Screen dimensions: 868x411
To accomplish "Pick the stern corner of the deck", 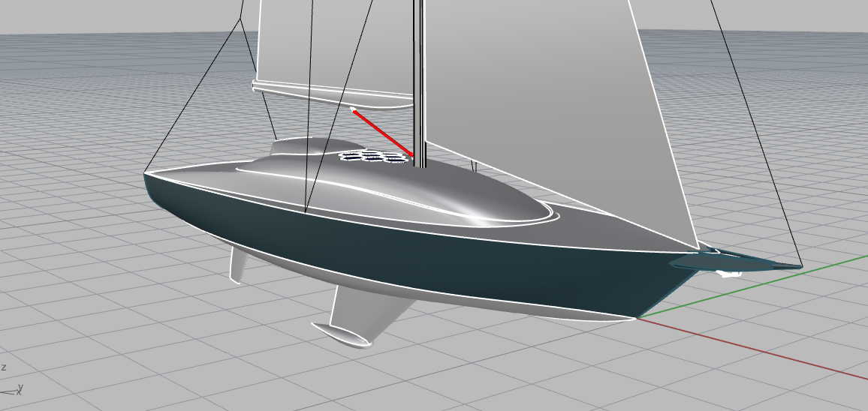I will pos(148,175).
